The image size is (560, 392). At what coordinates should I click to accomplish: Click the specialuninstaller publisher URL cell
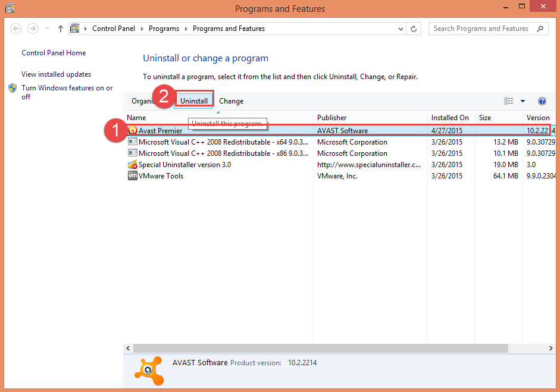coord(369,165)
